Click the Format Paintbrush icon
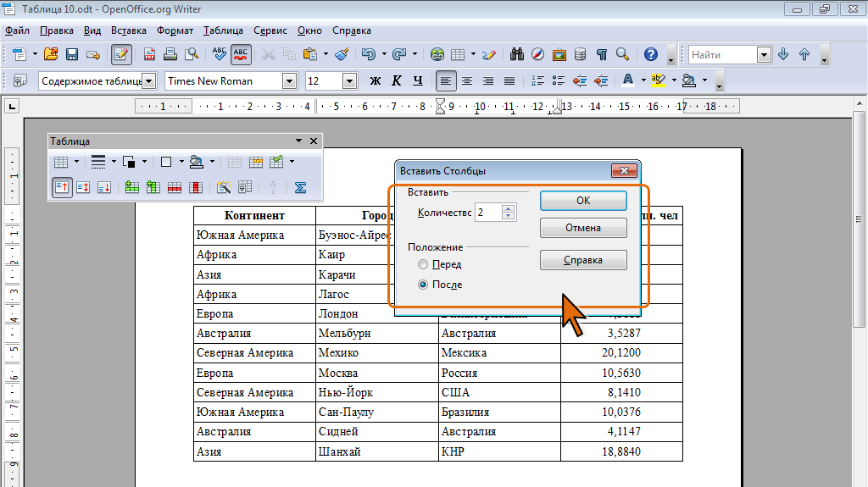Viewport: 868px width, 487px height. (x=342, y=54)
